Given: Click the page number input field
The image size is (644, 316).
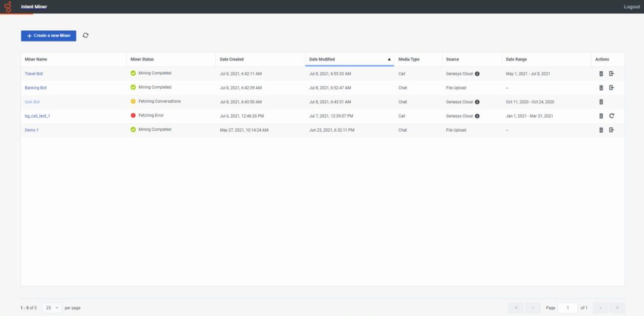Looking at the screenshot, I should 568,307.
